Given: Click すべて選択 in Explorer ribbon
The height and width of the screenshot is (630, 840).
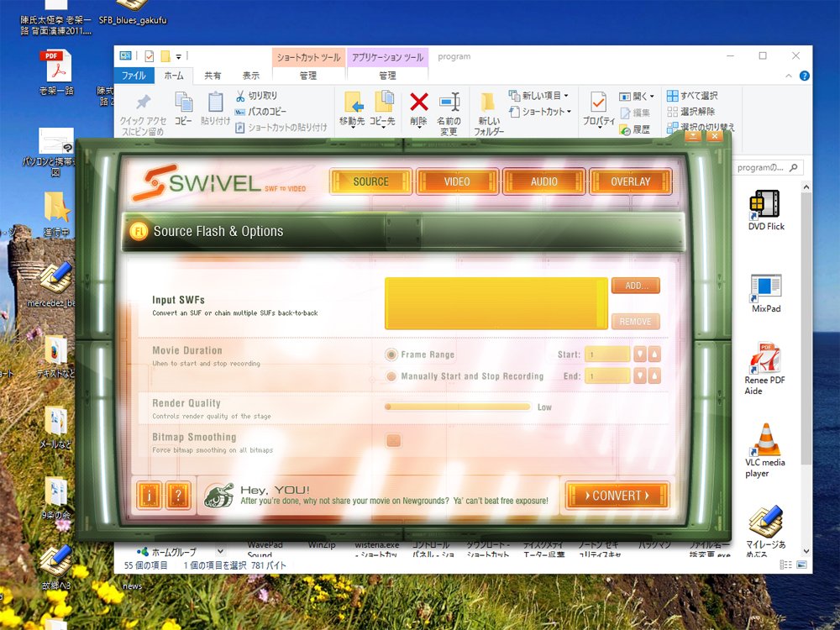Looking at the screenshot, I should [x=692, y=96].
